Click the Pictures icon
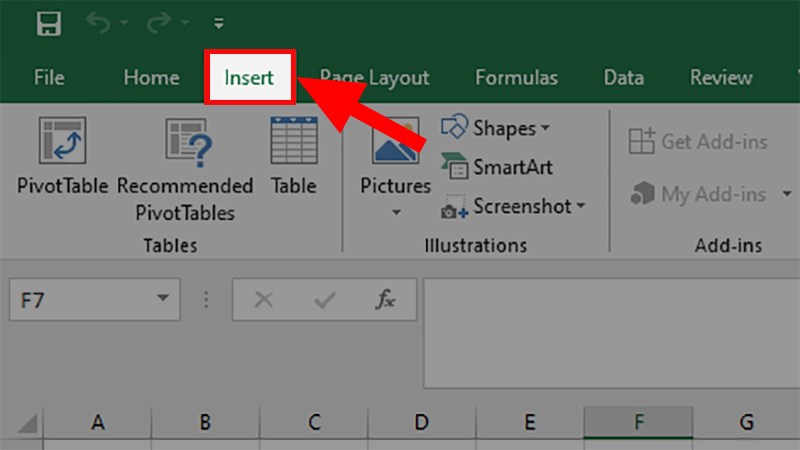The image size is (800, 450). [x=396, y=141]
